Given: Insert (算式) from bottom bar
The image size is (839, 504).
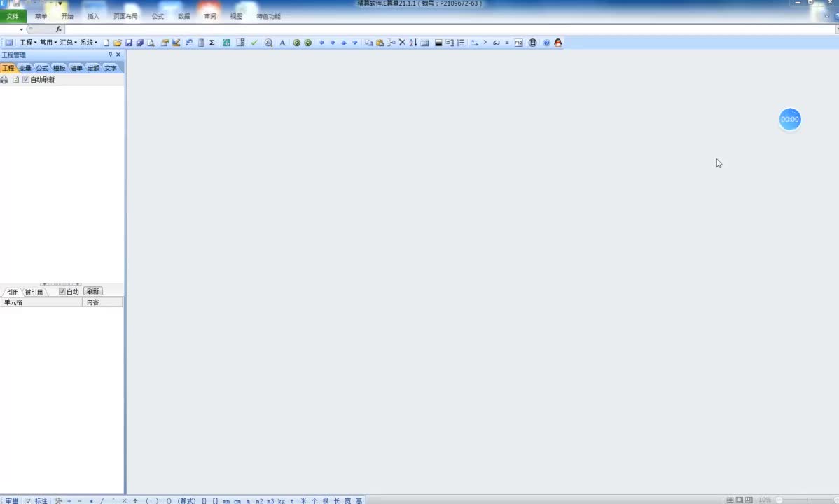Looking at the screenshot, I should point(187,500).
